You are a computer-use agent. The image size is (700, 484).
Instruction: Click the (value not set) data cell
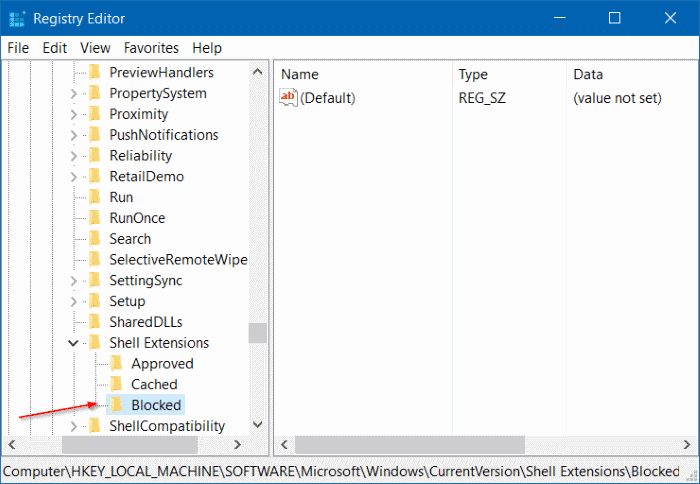[617, 98]
